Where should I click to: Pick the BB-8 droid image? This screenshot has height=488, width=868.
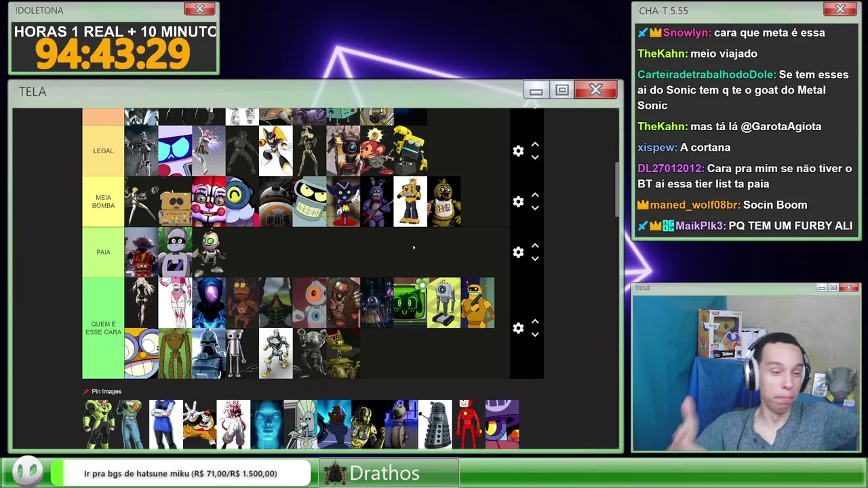(x=276, y=201)
